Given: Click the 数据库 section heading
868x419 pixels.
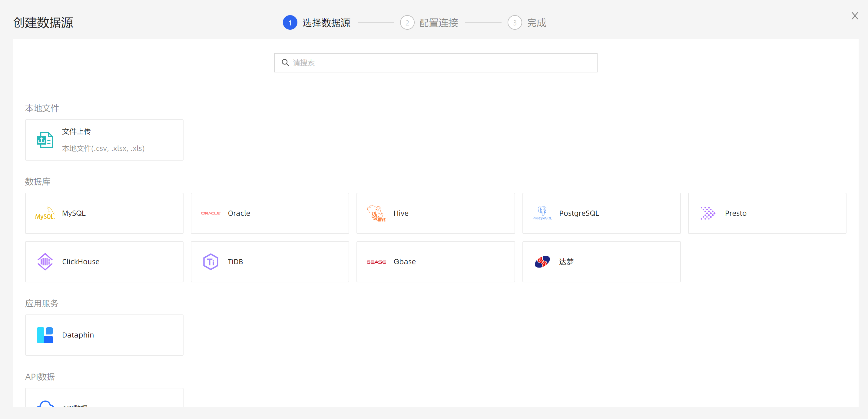Looking at the screenshot, I should tap(38, 182).
